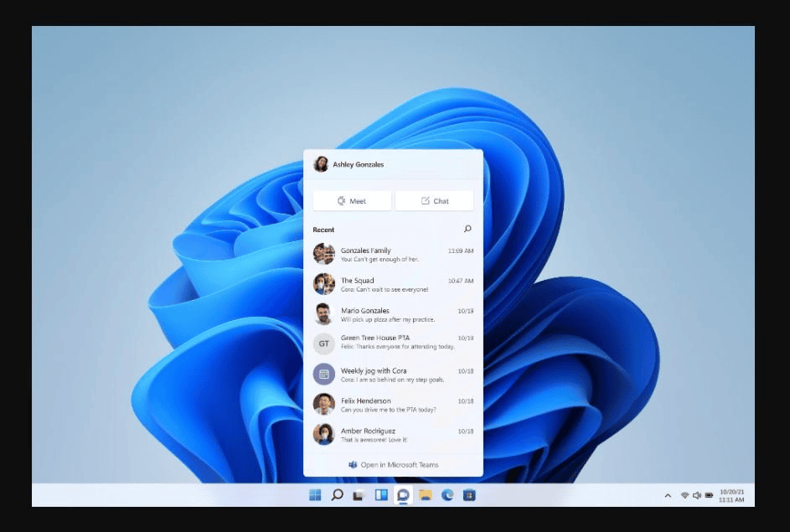Click the taskbar search magnifier
790x532 pixels.
pos(337,495)
